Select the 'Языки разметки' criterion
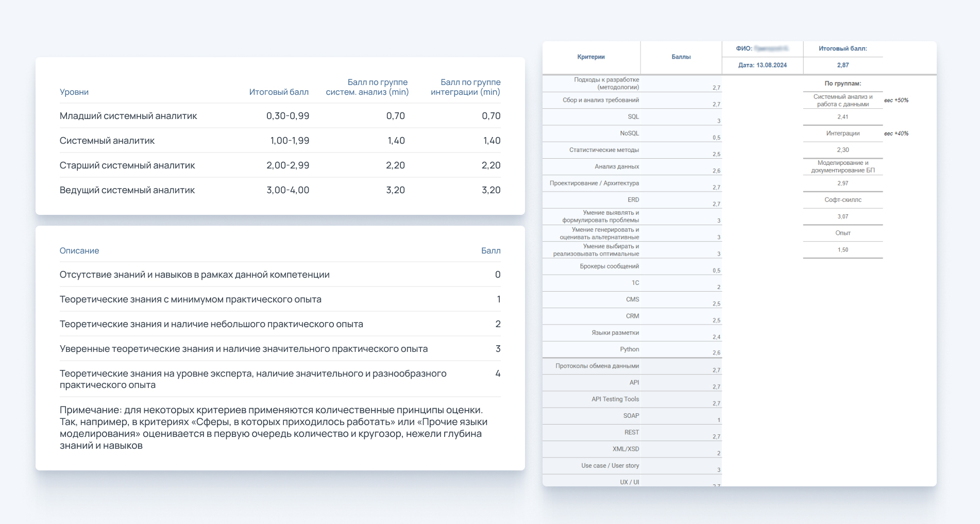This screenshot has height=524, width=980. 615,333
